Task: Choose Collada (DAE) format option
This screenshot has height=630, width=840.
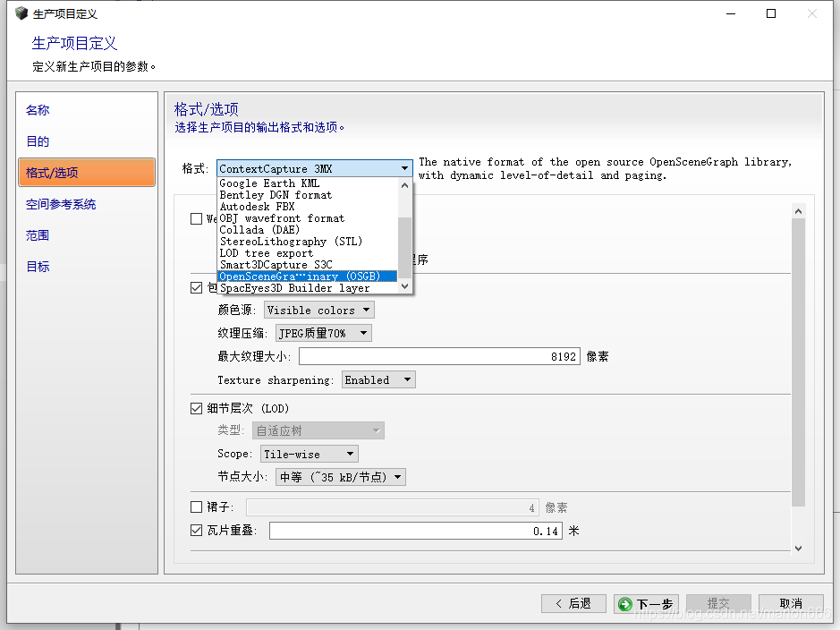Action: point(308,230)
